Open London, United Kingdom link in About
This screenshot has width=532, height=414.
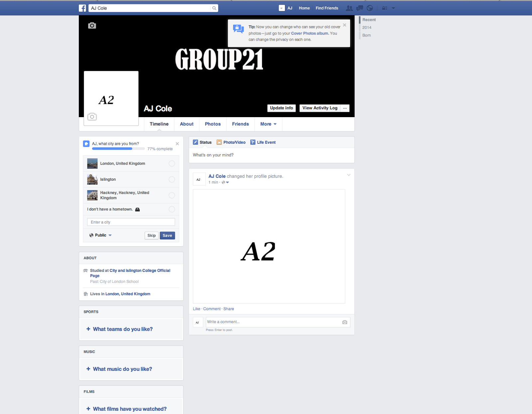[128, 294]
